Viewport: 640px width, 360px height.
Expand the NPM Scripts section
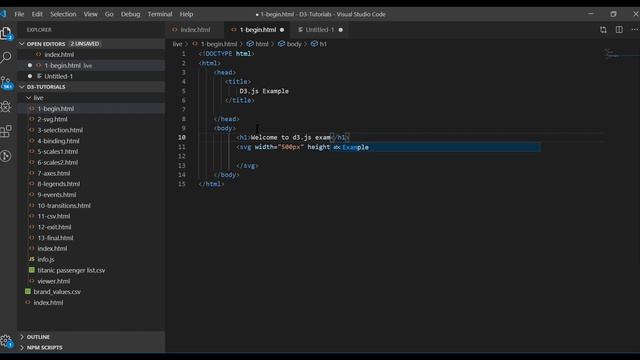tap(22, 348)
